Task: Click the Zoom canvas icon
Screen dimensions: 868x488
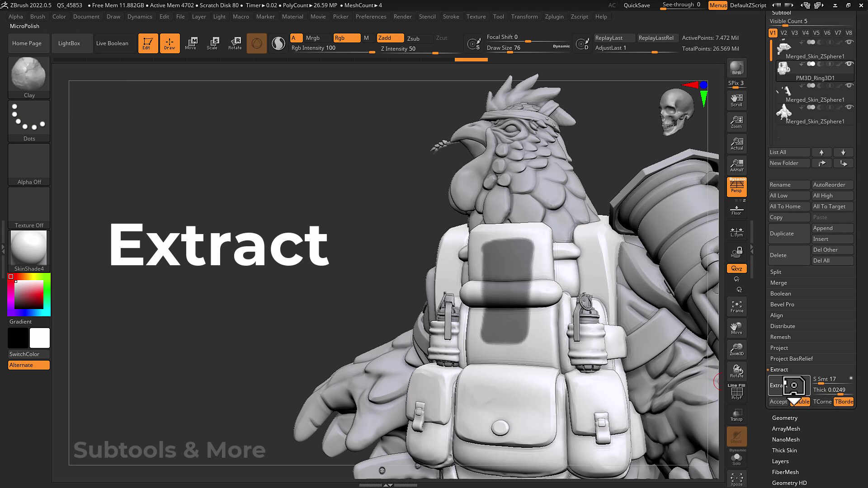Action: (x=736, y=122)
